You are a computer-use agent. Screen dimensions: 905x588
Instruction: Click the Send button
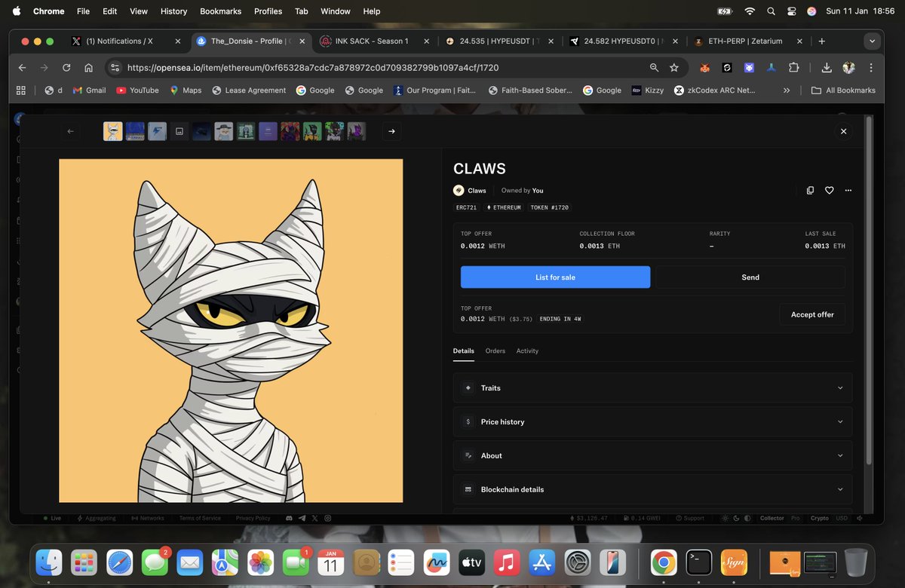750,277
